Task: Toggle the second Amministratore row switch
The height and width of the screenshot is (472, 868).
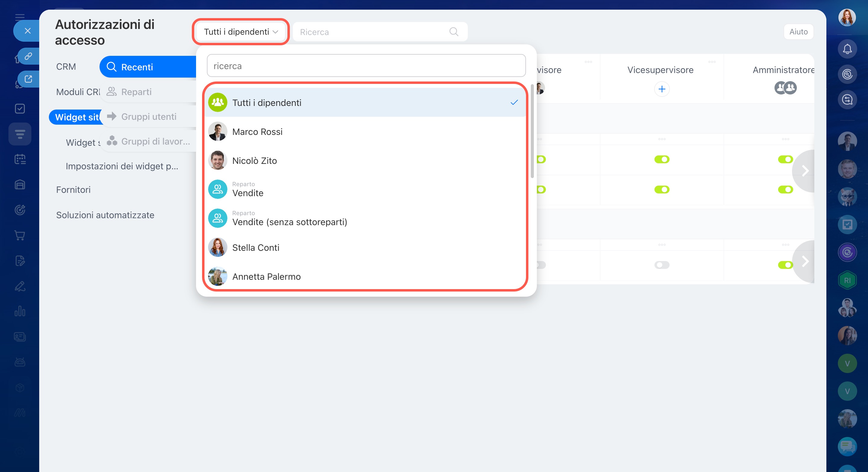Action: point(785,190)
